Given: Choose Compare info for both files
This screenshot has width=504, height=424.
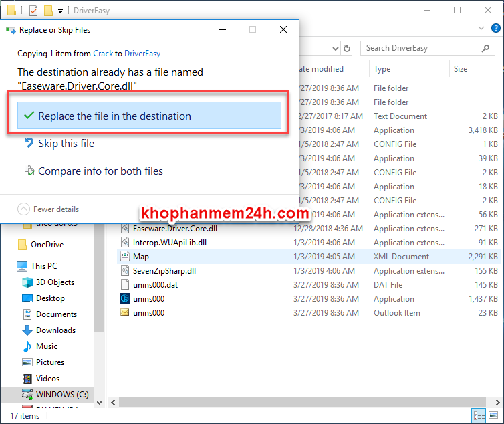Looking at the screenshot, I should pyautogui.click(x=100, y=171).
